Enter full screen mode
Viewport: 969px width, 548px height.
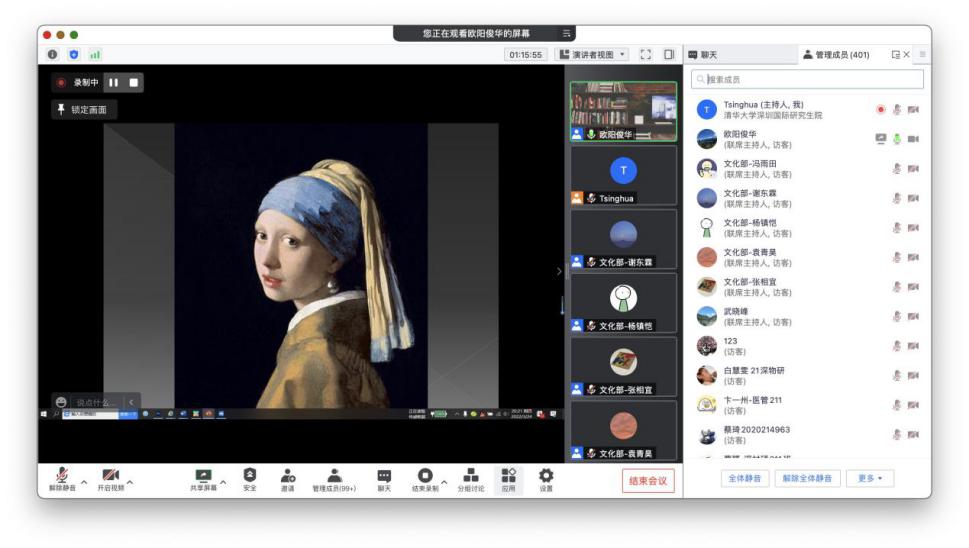click(x=646, y=54)
